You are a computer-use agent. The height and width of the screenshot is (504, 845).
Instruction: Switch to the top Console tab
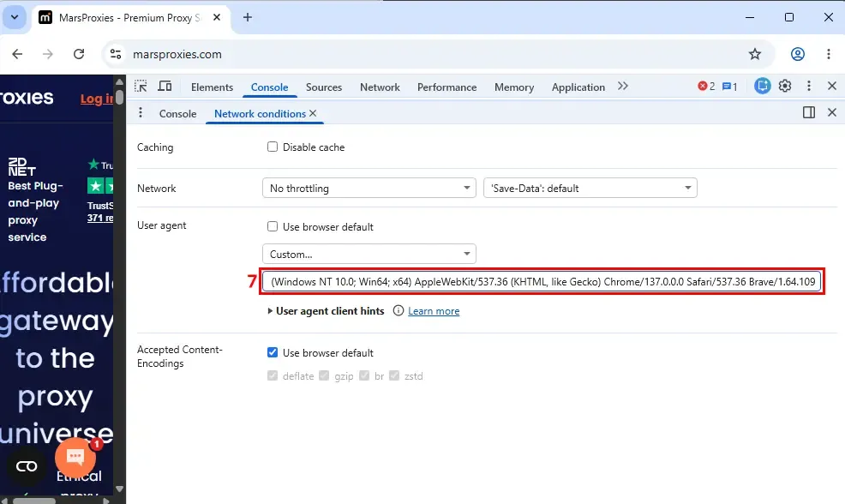click(269, 87)
